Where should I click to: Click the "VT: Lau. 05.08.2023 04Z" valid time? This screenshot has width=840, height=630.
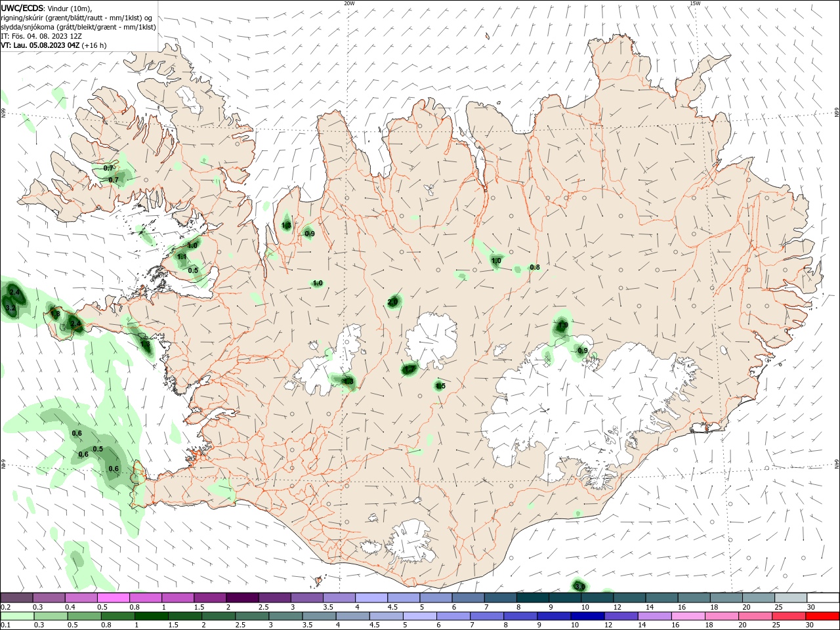[x=41, y=45]
